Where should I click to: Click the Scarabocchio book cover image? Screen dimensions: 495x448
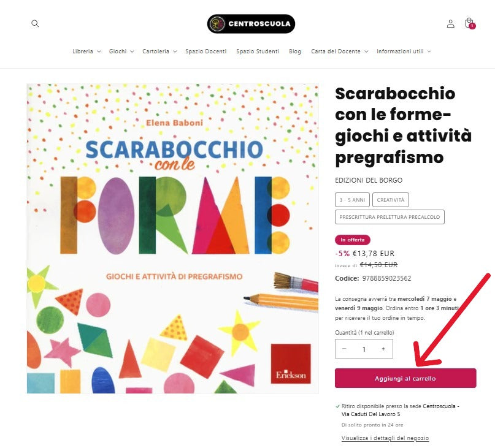point(173,238)
